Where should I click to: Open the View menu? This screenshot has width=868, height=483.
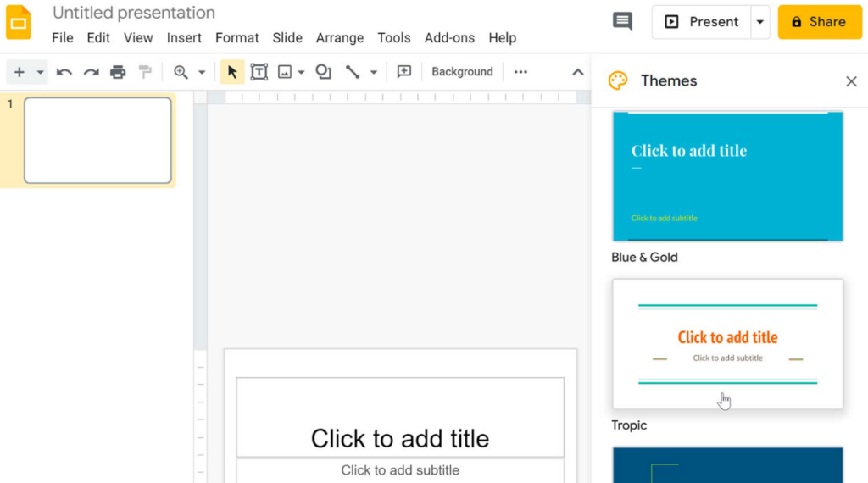(138, 37)
